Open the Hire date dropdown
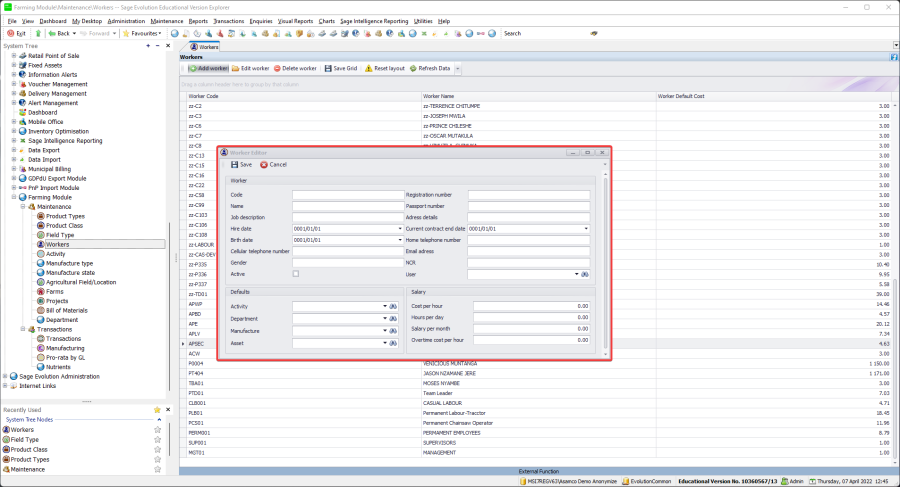 (x=399, y=229)
